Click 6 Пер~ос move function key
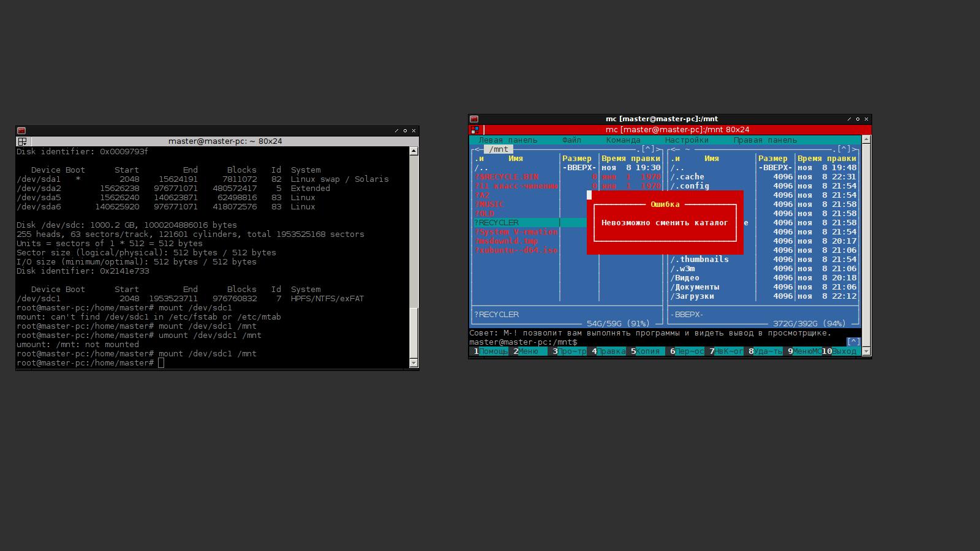Image resolution: width=980 pixels, height=551 pixels. [x=687, y=351]
